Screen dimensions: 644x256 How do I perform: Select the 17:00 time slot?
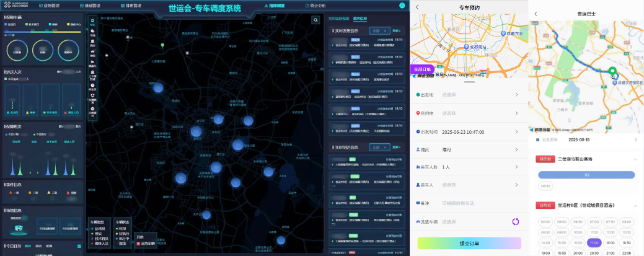594,242
